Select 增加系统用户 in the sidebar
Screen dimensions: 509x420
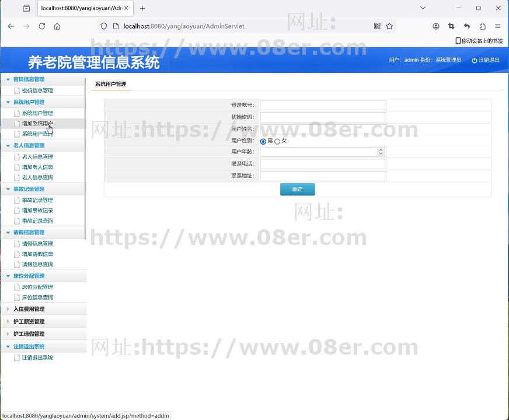point(37,124)
